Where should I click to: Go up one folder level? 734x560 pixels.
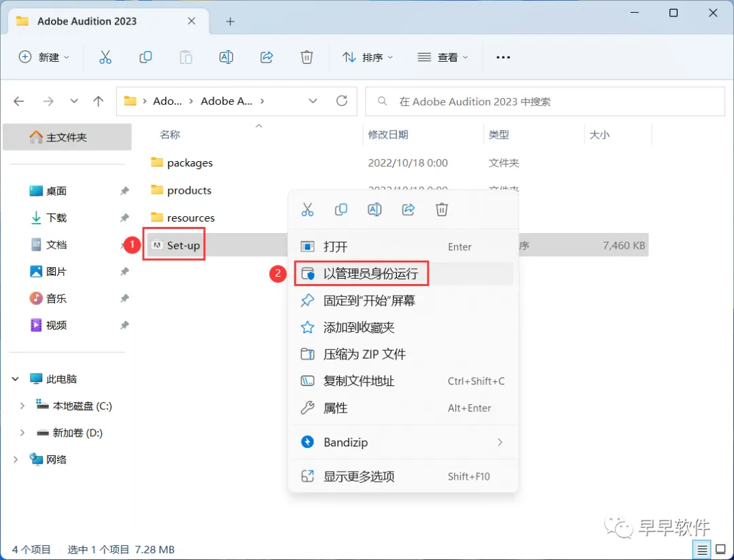pyautogui.click(x=99, y=101)
